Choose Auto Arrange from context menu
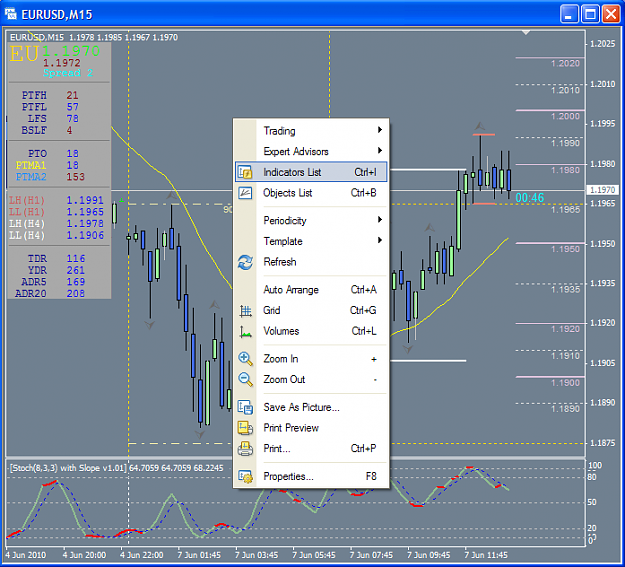Image resolution: width=625 pixels, height=567 pixels. (311, 290)
